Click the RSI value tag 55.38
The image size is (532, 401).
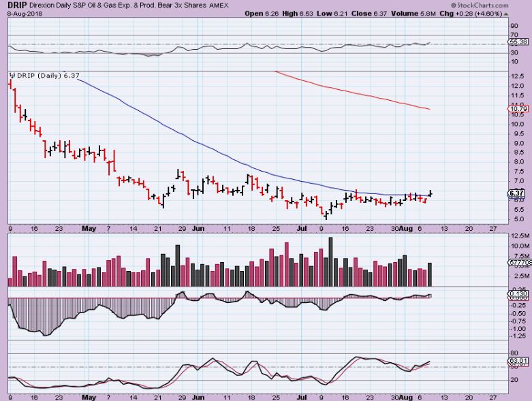click(518, 42)
